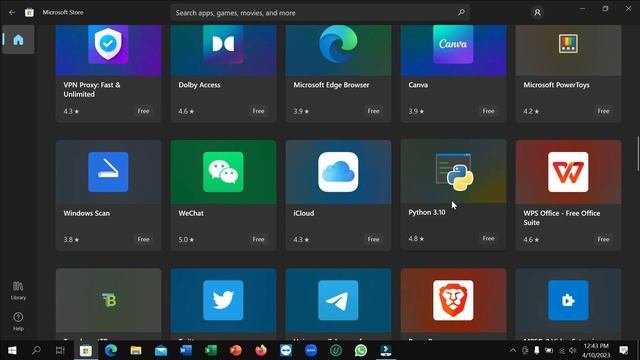
Task: Open File Explorer from the taskbar
Action: pyautogui.click(x=136, y=350)
